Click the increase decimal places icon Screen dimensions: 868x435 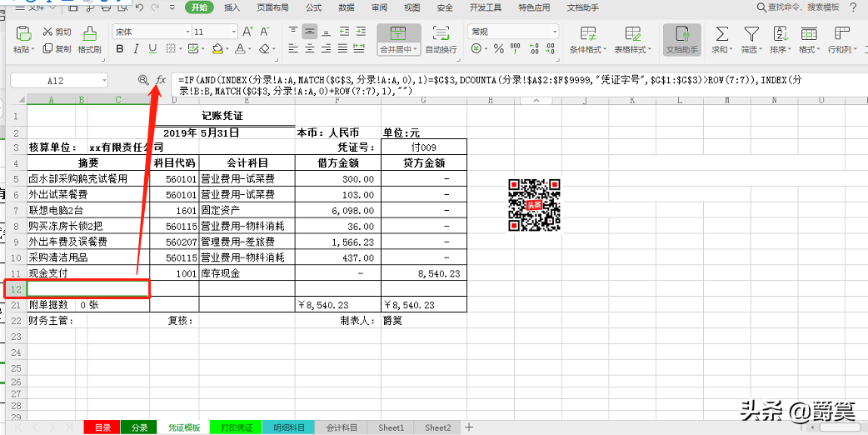534,48
